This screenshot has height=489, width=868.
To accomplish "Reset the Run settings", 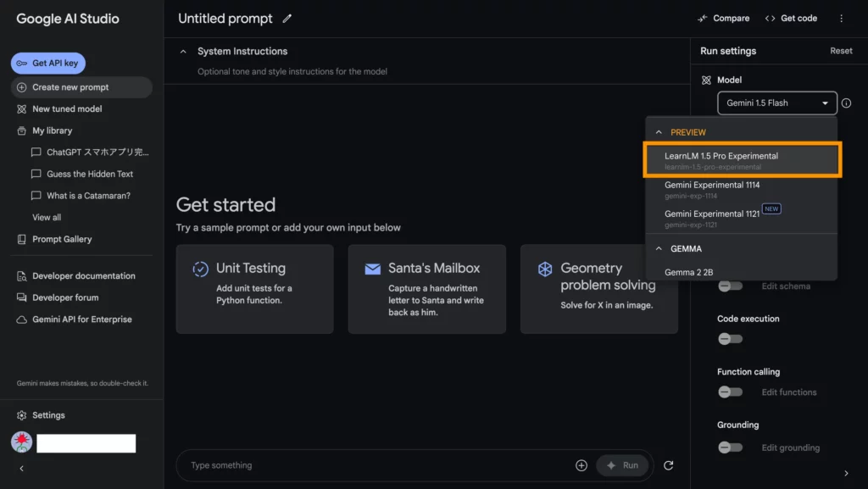I will click(x=841, y=50).
